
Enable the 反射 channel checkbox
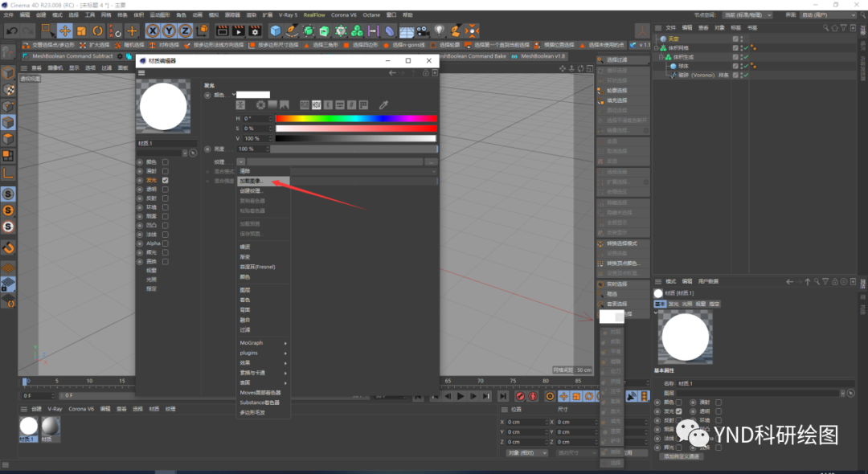tap(165, 198)
